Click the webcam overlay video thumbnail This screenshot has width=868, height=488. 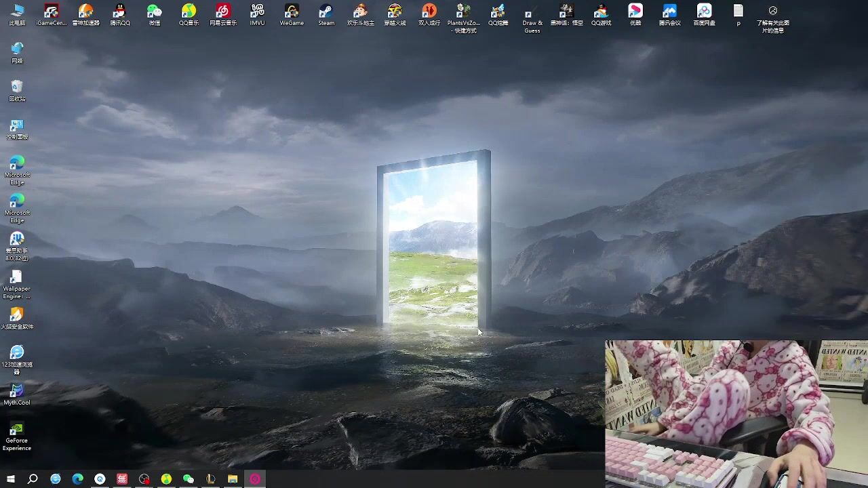736,413
